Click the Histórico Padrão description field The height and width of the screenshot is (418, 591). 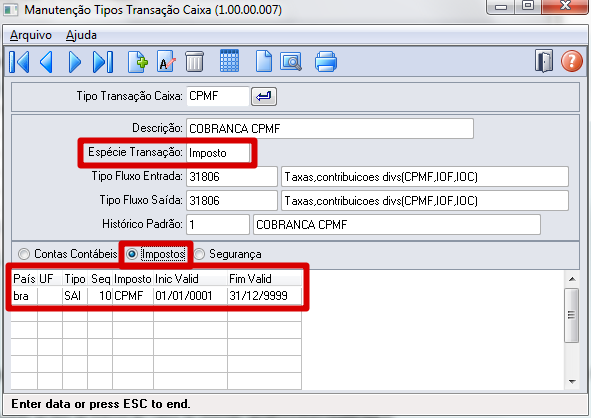pyautogui.click(x=397, y=225)
